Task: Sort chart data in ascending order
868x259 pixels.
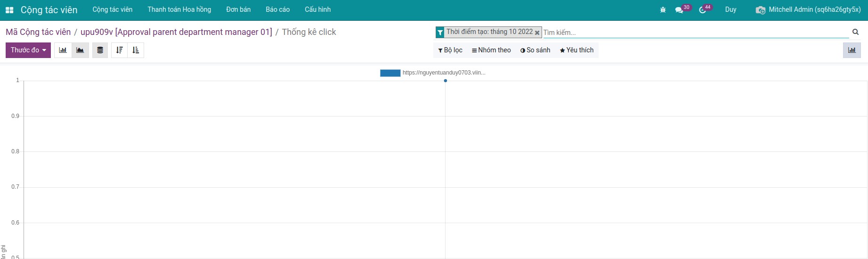Action: (136, 50)
